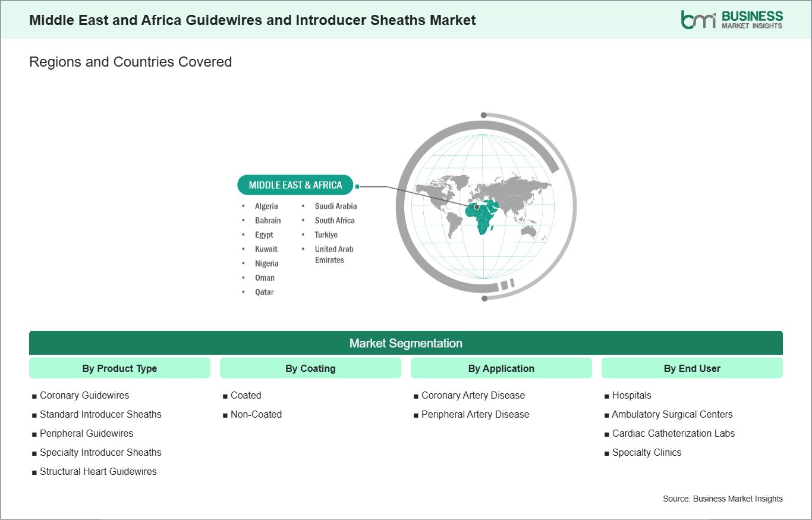
Task: Click the Source: Business Market Insights text
Action: tap(722, 499)
